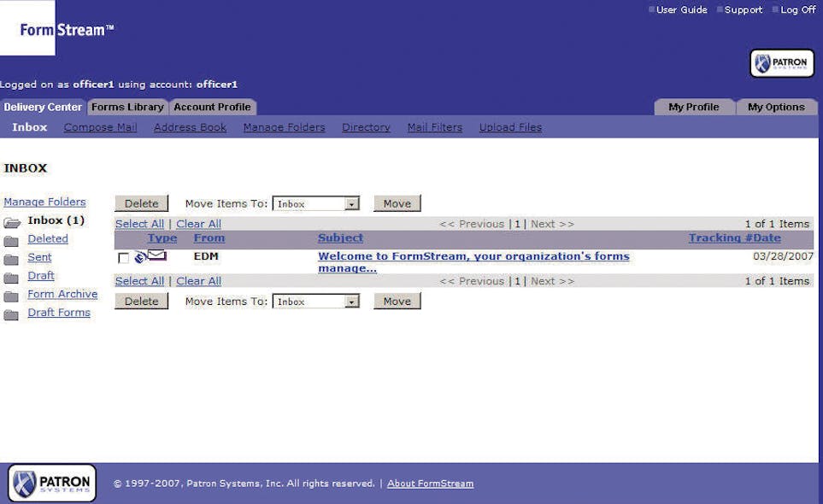Click upper Next >> pagination
The height and width of the screenshot is (504, 823).
click(552, 224)
